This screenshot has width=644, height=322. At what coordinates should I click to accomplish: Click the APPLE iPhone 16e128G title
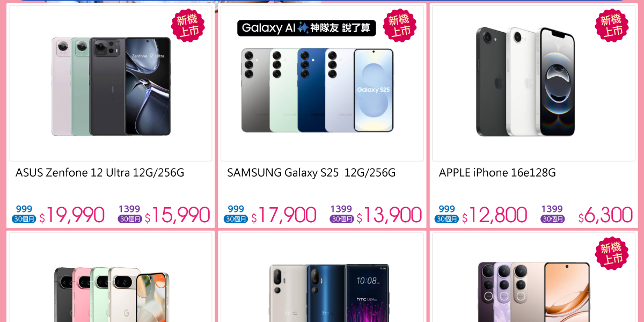coord(497,173)
